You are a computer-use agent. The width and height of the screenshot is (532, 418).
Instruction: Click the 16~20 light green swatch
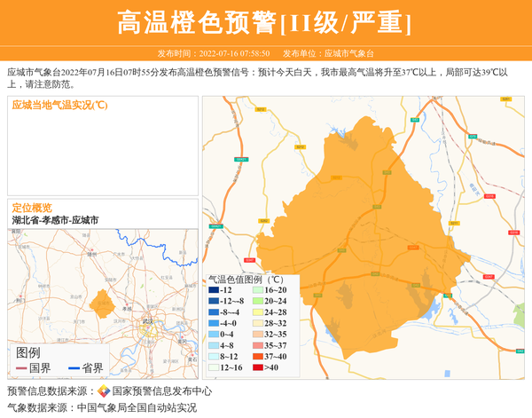259,290
